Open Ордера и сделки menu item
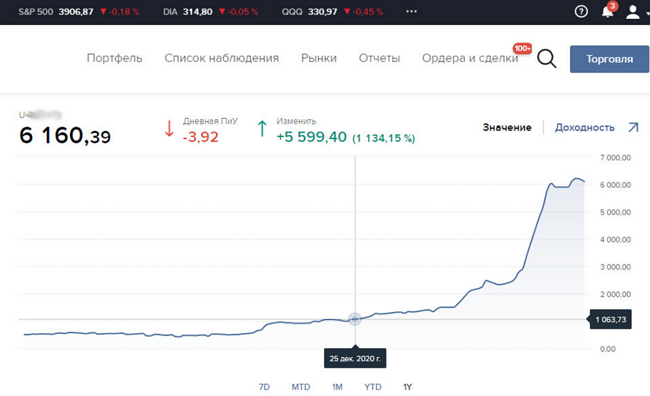This screenshot has width=650, height=396. [470, 58]
